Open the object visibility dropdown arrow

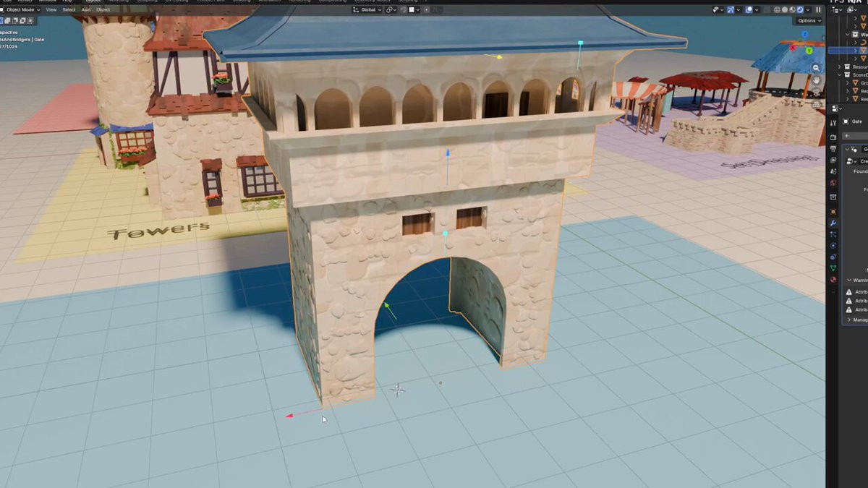[x=722, y=10]
